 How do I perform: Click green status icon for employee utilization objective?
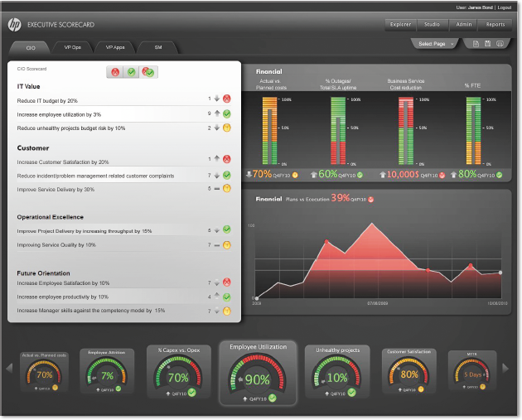pyautogui.click(x=226, y=113)
